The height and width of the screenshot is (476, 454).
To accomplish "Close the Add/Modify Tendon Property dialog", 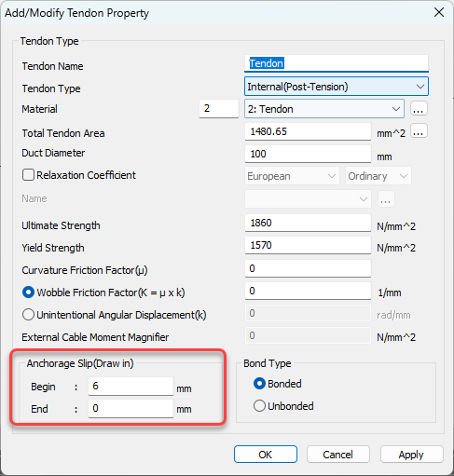I will click(x=439, y=13).
